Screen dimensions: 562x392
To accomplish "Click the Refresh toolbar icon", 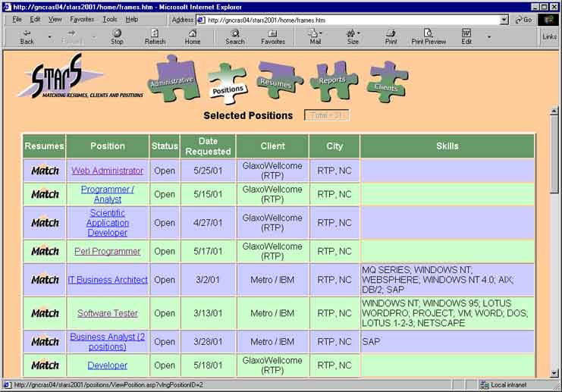I will click(x=155, y=37).
